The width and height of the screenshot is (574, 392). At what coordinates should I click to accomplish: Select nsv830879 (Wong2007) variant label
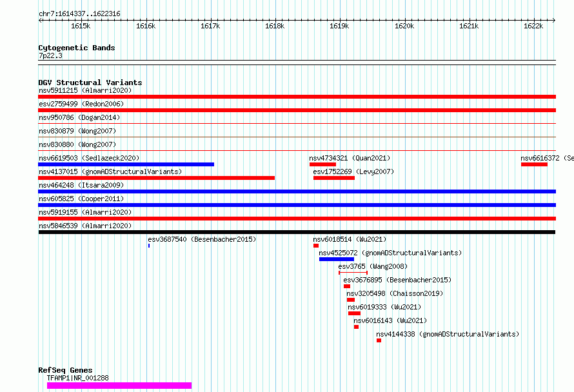pos(77,131)
